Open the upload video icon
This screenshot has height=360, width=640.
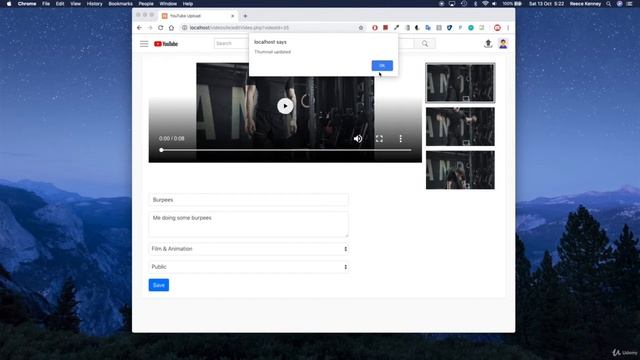point(488,44)
